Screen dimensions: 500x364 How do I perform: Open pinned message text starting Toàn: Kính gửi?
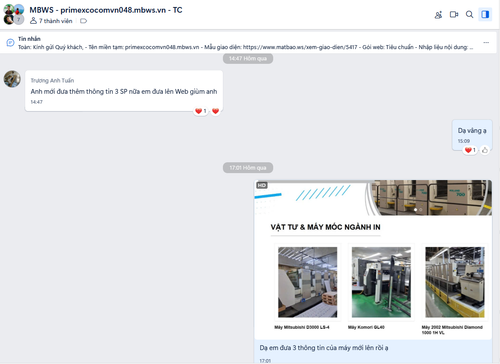coord(245,47)
